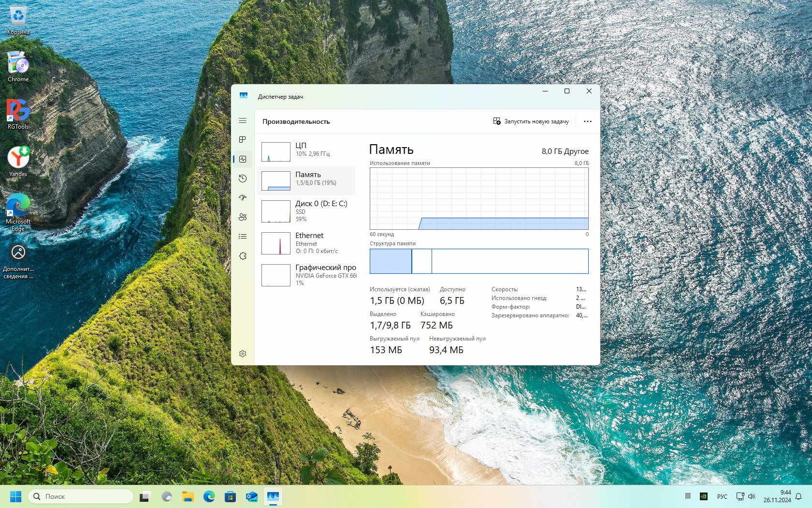The width and height of the screenshot is (812, 508).
Task: Open Startup apps icon in sidebar
Action: click(x=243, y=198)
